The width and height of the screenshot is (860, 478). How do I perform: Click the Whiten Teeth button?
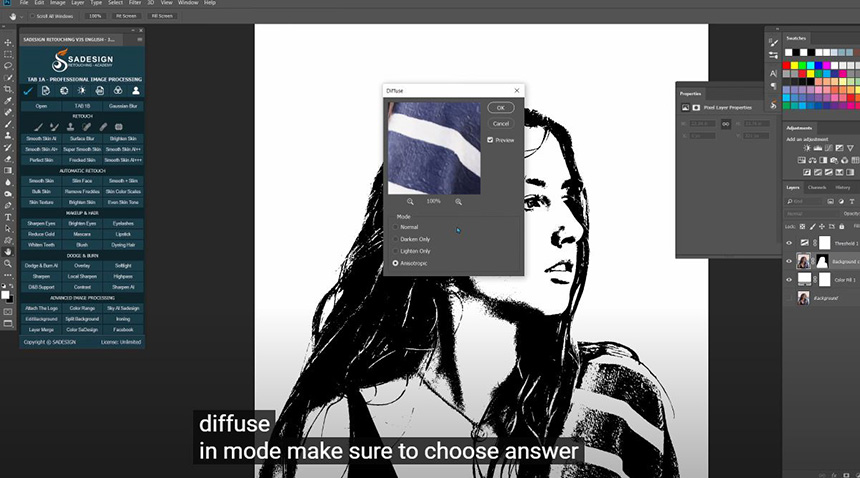click(41, 245)
